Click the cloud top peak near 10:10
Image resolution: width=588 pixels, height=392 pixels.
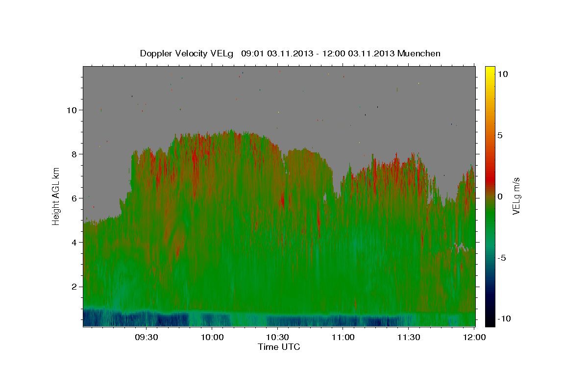[x=230, y=131]
